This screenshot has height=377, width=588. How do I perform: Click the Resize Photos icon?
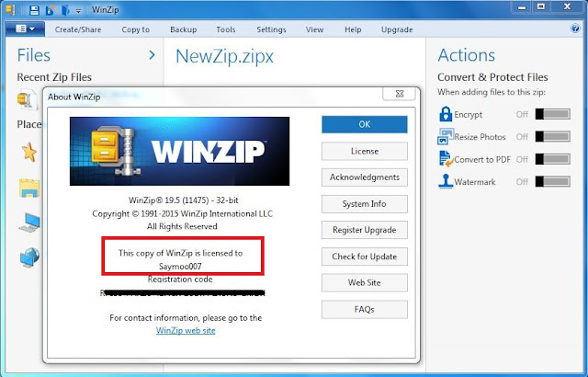click(446, 136)
